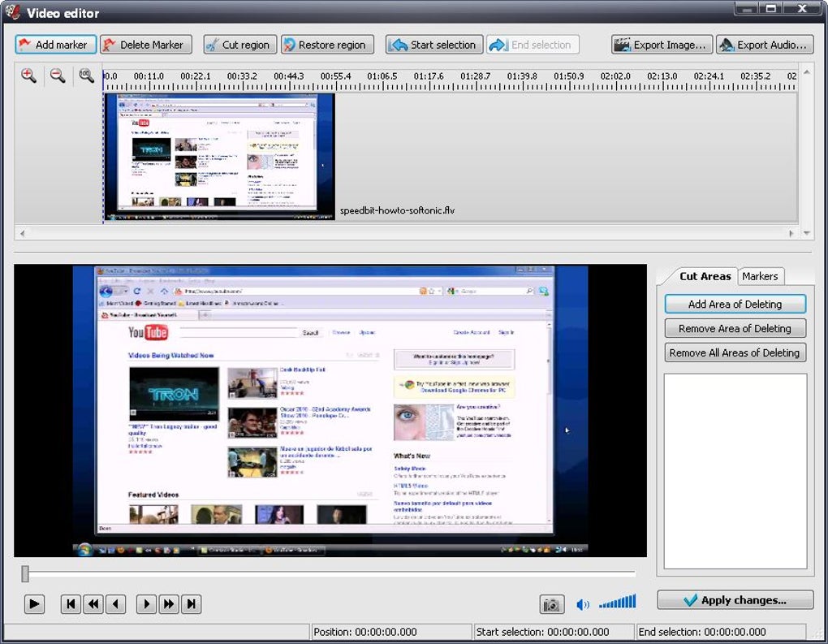Jump to the end of the video

[191, 604]
